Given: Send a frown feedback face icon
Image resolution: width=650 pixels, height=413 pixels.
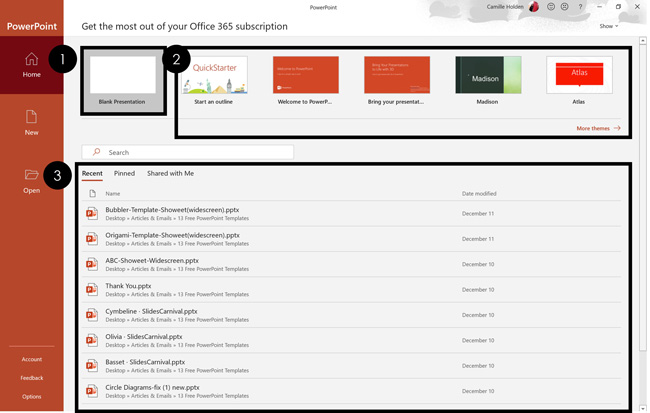Looking at the screenshot, I should [565, 7].
